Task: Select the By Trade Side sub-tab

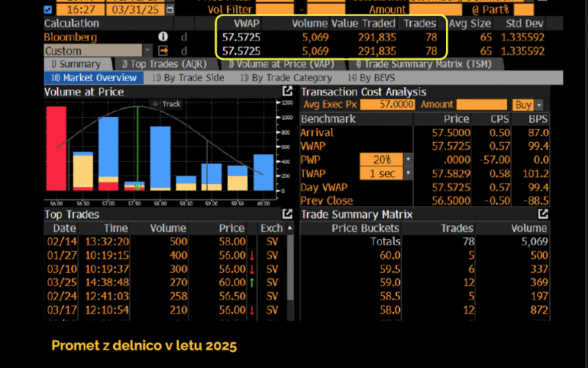Action: coord(188,77)
